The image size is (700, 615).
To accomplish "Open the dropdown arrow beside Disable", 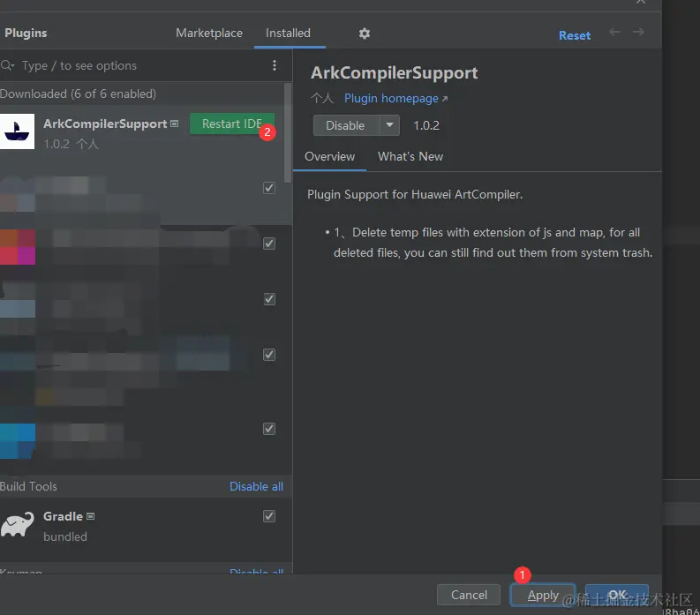I will pyautogui.click(x=390, y=125).
